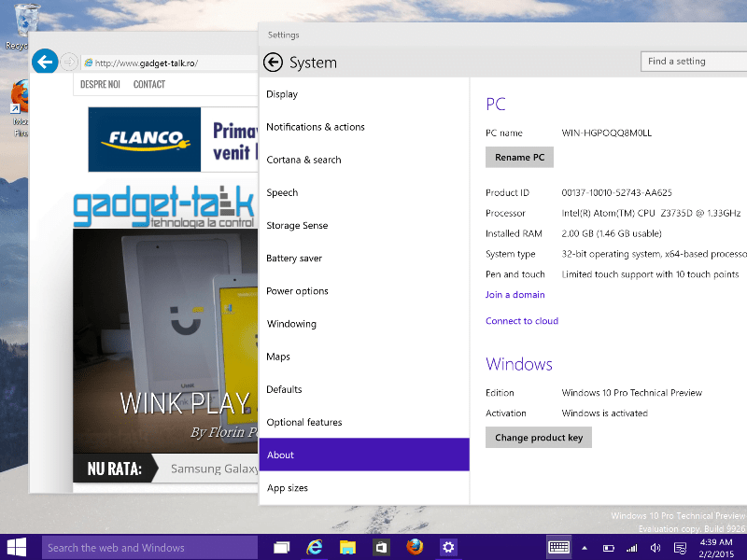Click the Samsung Galaxy headline in NU RATA ticker
Screen dimensions: 747x560
(x=215, y=469)
